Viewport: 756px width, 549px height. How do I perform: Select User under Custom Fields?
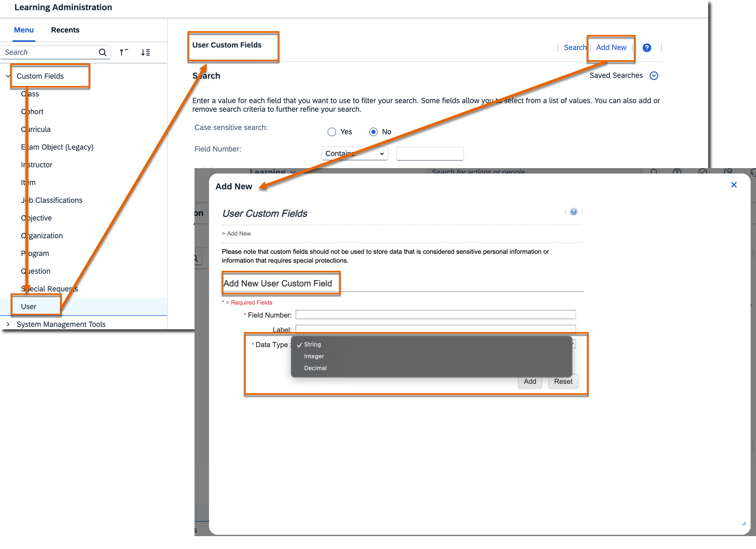point(29,306)
